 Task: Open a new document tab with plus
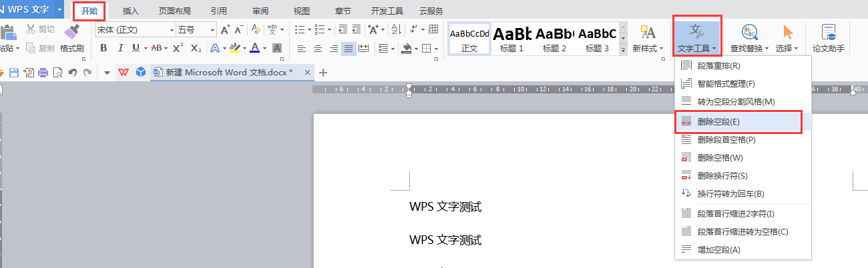pos(323,72)
